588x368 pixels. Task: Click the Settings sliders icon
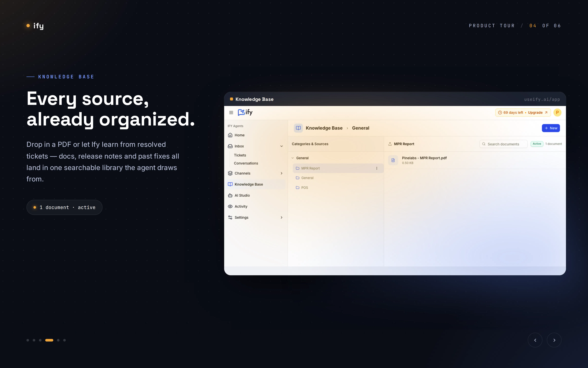point(230,217)
